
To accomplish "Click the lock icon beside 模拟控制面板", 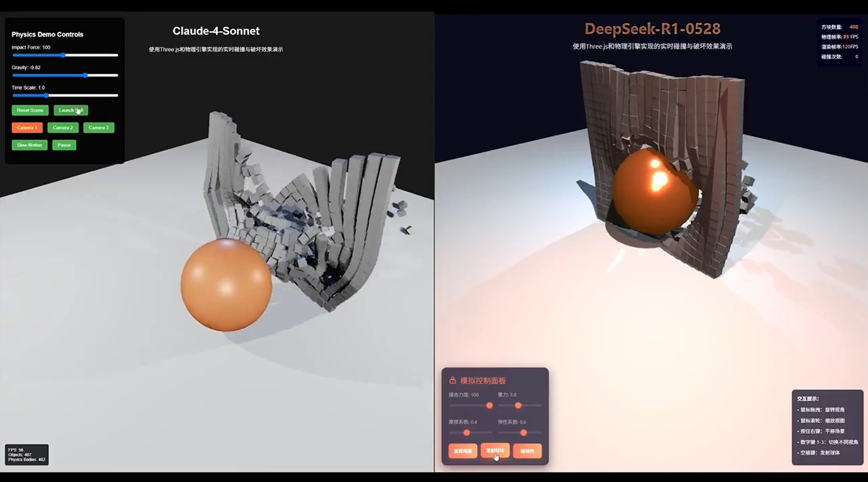I will (452, 380).
